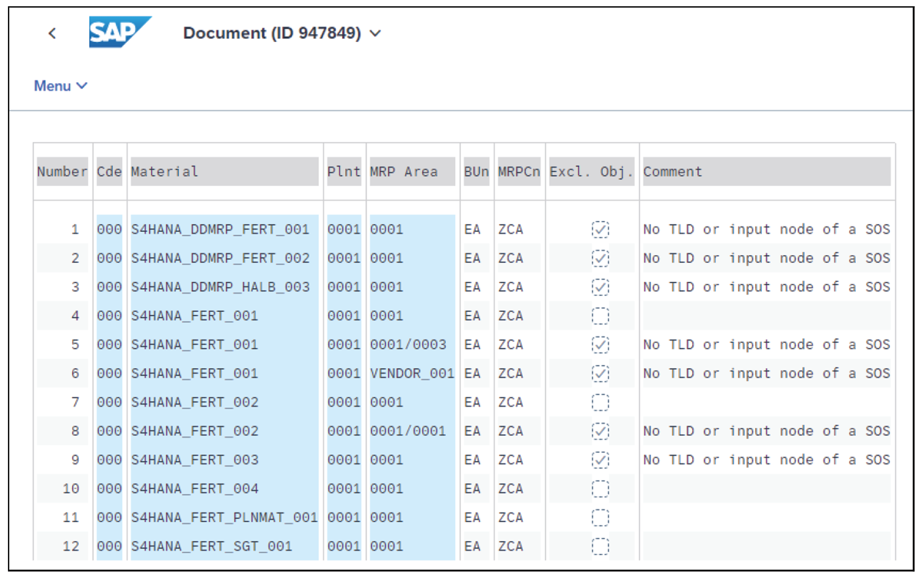Uncheck Excl. Obj. for S4HANA_DDMRP_FERT_001
The image size is (924, 579).
[600, 229]
